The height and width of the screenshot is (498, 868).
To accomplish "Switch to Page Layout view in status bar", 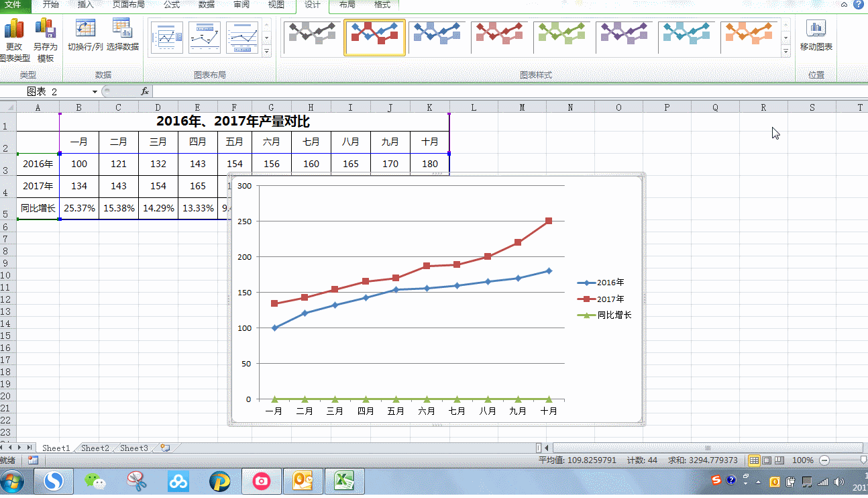I will (766, 460).
